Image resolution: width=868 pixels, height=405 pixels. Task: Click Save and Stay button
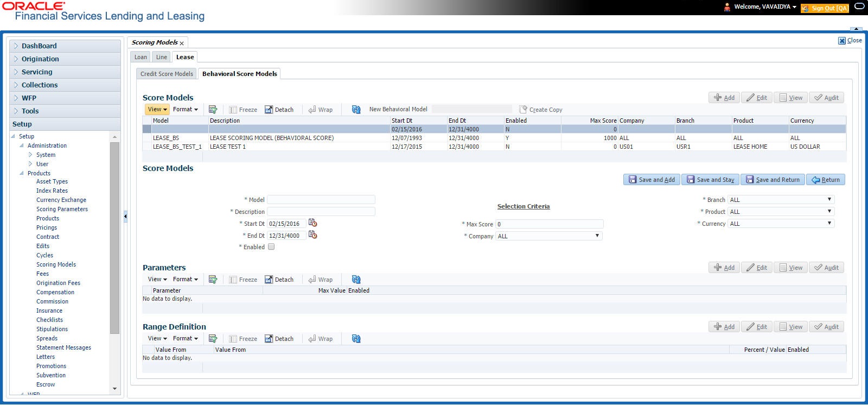coord(710,180)
